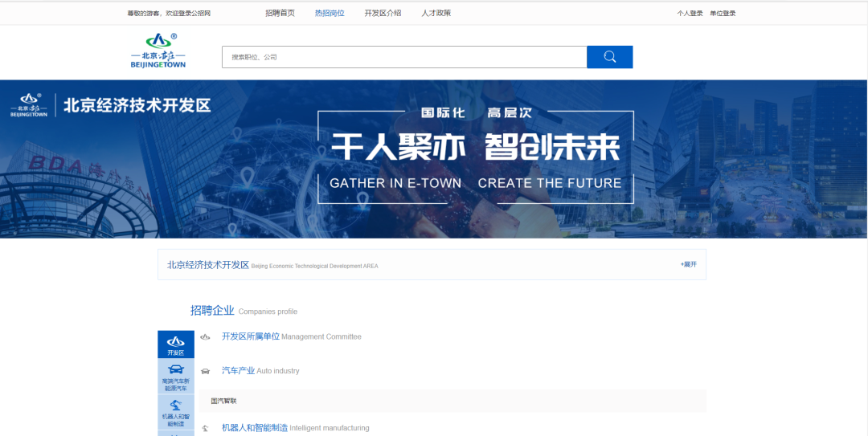The image size is (868, 436).
Task: Click small logo icon beside 开发区所属单位
Action: (x=205, y=337)
